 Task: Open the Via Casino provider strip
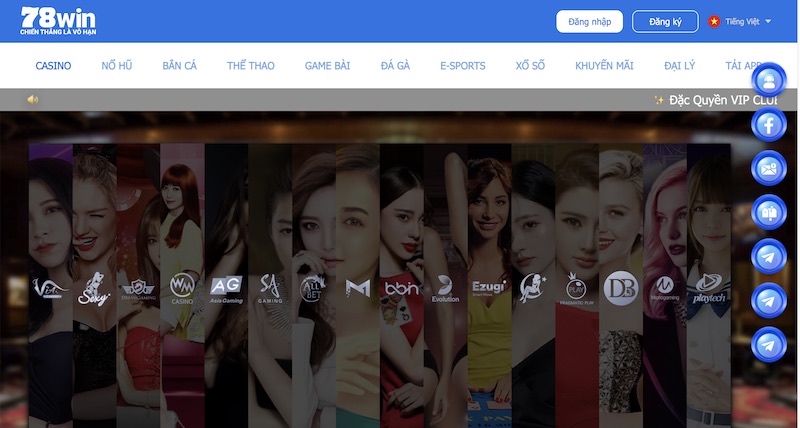(x=51, y=288)
